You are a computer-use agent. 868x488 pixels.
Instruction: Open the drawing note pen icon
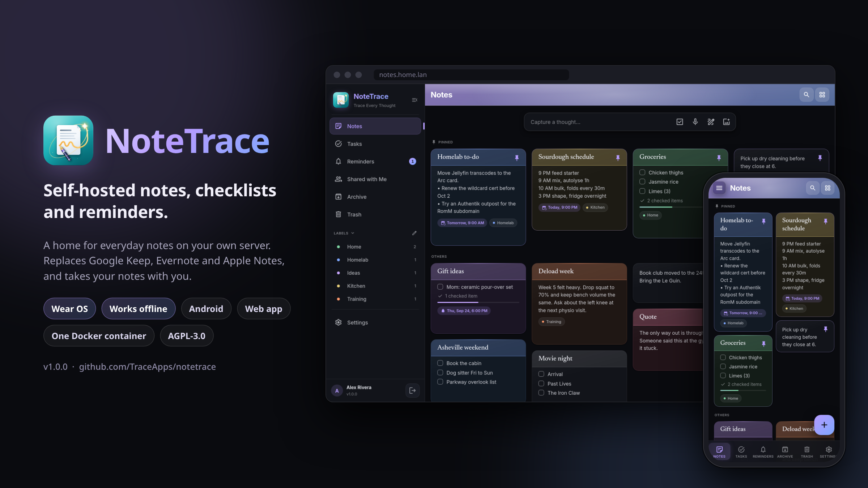[711, 122]
